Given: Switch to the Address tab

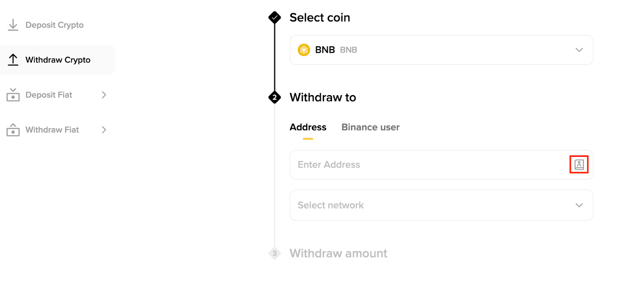Looking at the screenshot, I should (308, 127).
